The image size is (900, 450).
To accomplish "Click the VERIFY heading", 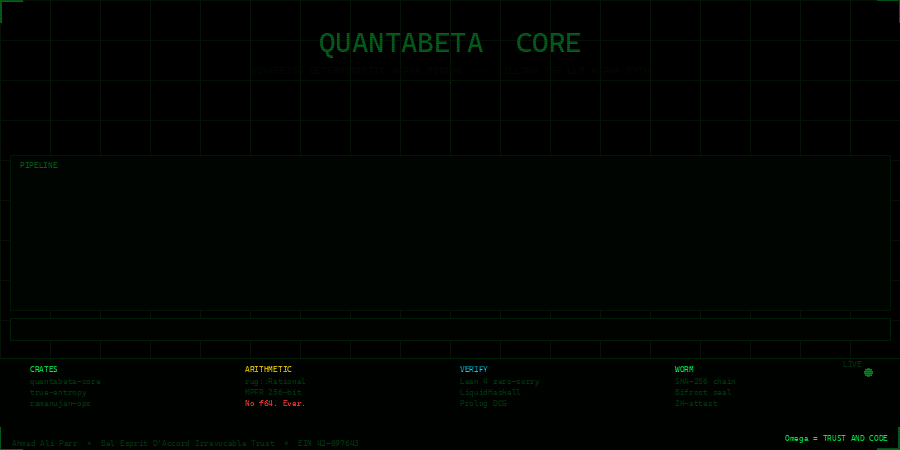I will [x=474, y=369].
